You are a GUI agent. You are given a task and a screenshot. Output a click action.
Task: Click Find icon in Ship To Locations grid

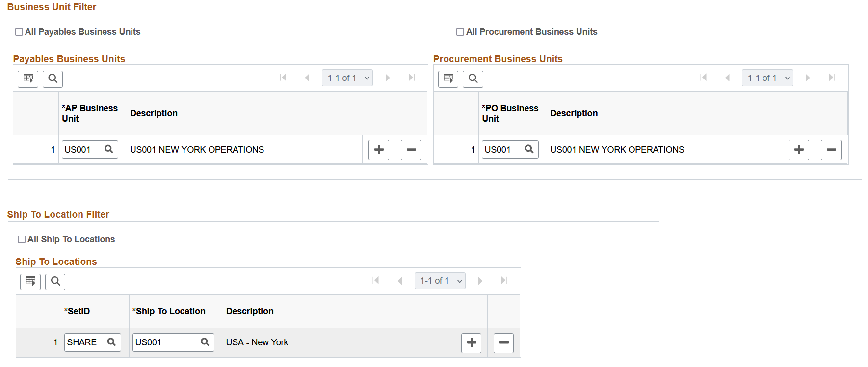point(55,281)
